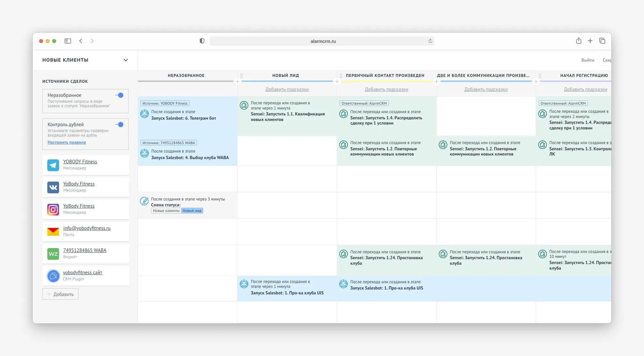Click the mail icon for info@yobodyfitness.ru
This screenshot has height=356, width=644.
click(x=53, y=231)
